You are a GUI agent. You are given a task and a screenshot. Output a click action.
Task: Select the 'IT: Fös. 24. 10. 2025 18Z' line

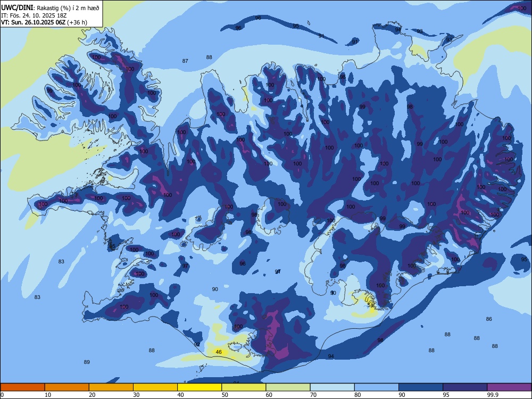(35, 15)
